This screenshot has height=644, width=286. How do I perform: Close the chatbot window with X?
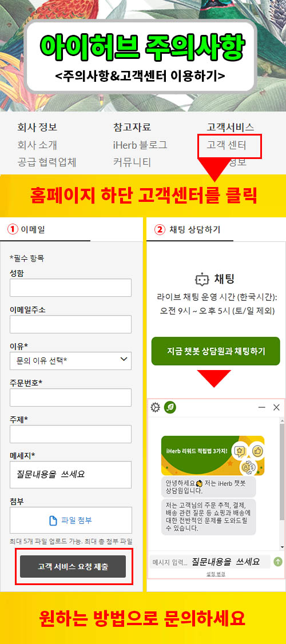pyautogui.click(x=276, y=407)
